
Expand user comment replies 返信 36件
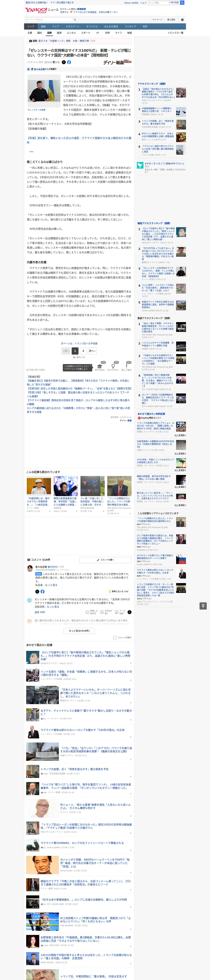pos(40,612)
